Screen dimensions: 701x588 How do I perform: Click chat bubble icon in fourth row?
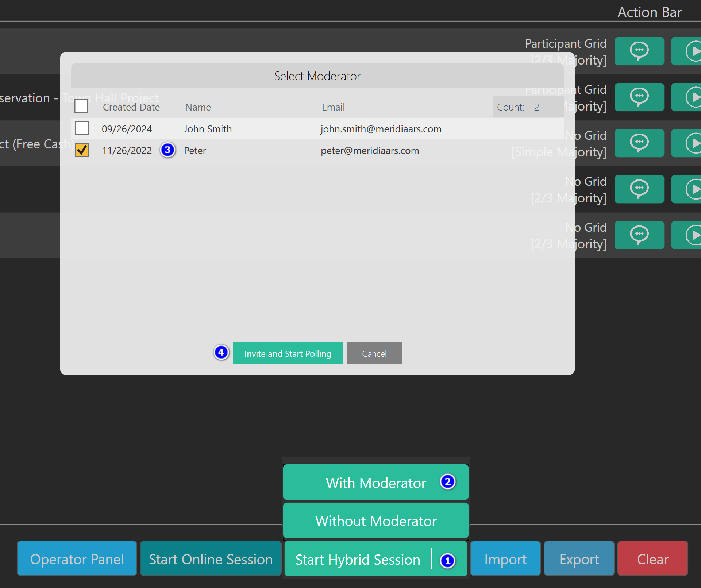[x=639, y=189]
